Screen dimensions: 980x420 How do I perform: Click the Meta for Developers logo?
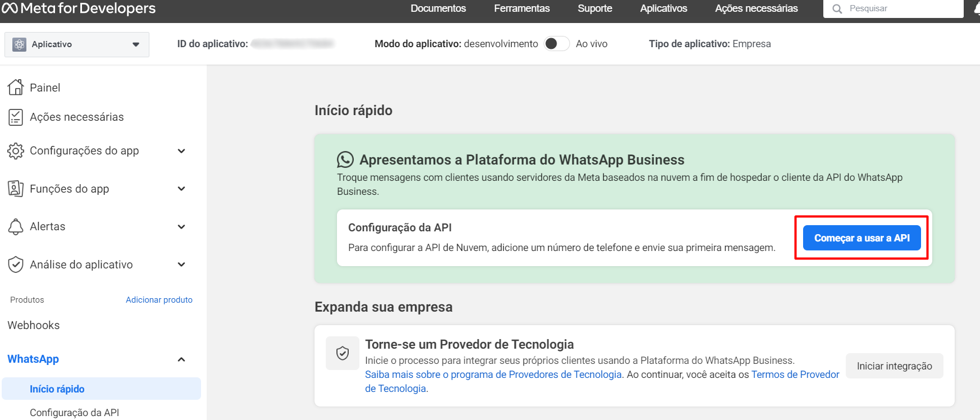pos(79,8)
